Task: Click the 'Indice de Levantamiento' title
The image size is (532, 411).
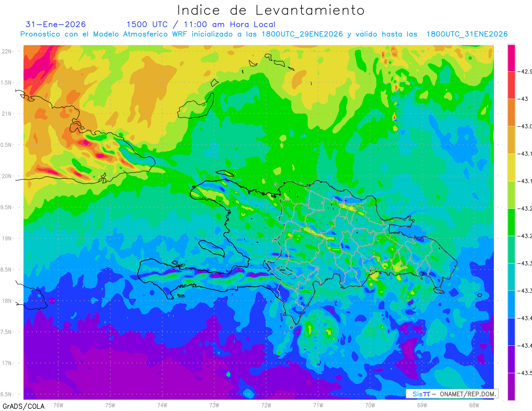Action: click(271, 10)
